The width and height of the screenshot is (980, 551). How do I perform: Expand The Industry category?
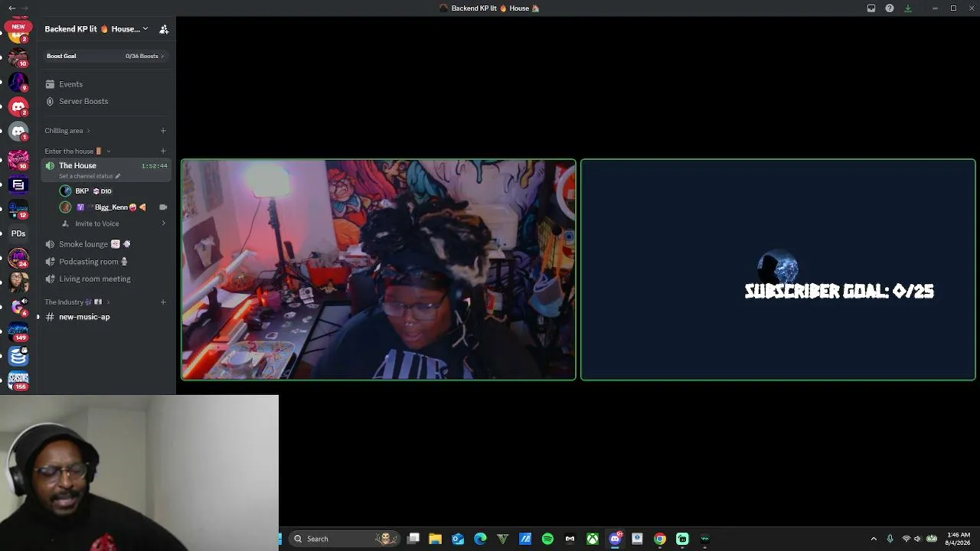[77, 302]
